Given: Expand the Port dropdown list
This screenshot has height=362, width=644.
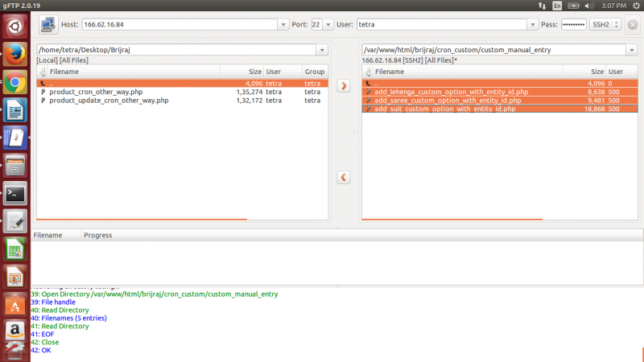Looking at the screenshot, I should click(328, 25).
